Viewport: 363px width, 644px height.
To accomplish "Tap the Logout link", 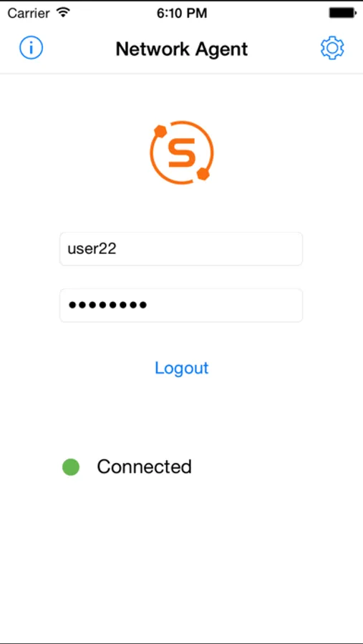I will (x=182, y=368).
